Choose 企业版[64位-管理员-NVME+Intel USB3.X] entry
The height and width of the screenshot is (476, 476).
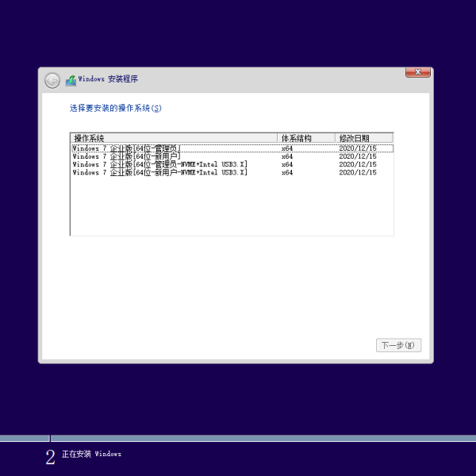point(232,164)
